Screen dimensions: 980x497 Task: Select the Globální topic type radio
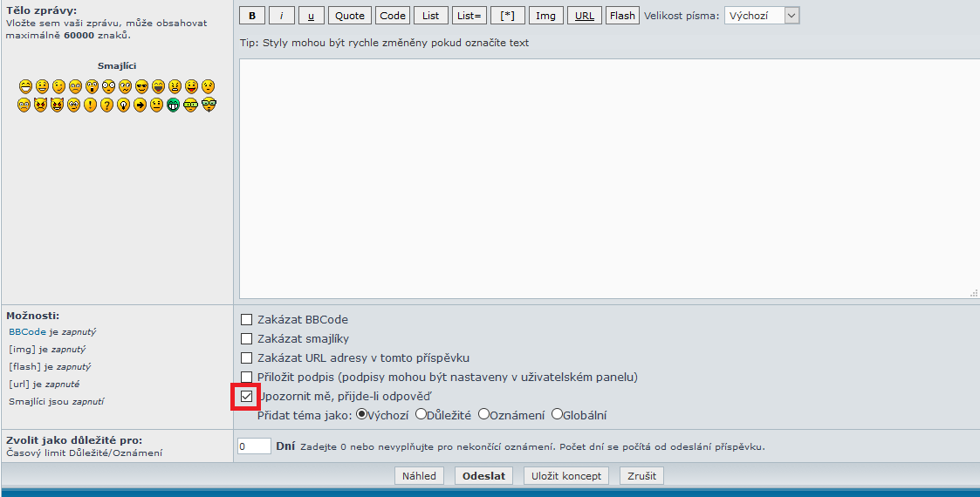[557, 415]
